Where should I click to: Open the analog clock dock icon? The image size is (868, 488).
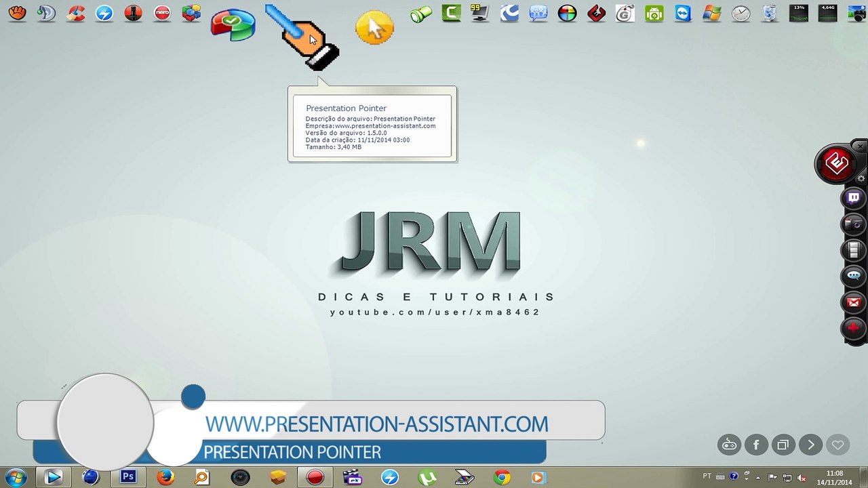(x=741, y=13)
